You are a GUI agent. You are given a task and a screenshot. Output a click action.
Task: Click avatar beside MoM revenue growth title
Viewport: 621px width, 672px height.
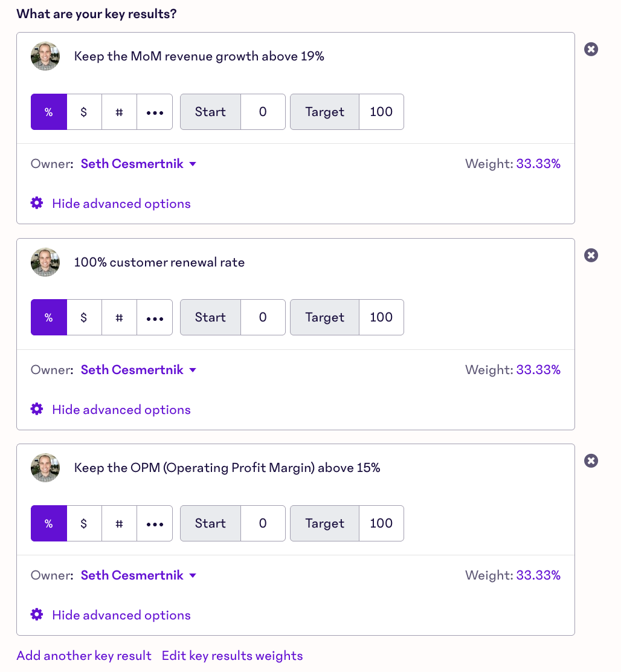click(45, 56)
